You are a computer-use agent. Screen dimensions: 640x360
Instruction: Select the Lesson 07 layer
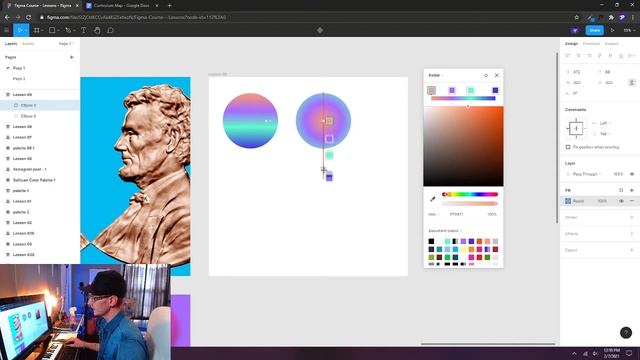(22, 137)
